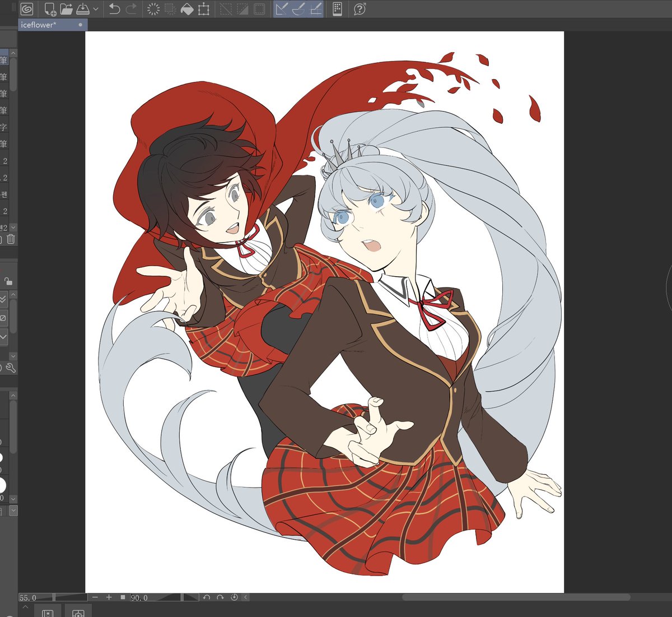Clear outside selection icon
672x617 pixels.
pos(170,9)
